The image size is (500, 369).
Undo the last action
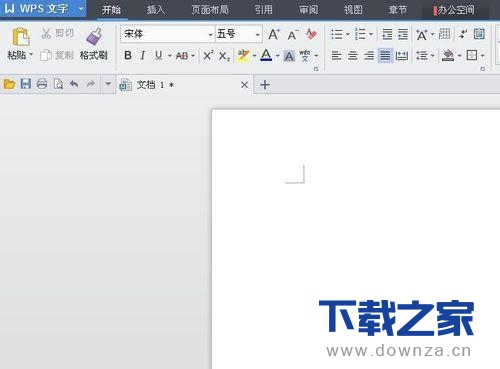(x=74, y=84)
